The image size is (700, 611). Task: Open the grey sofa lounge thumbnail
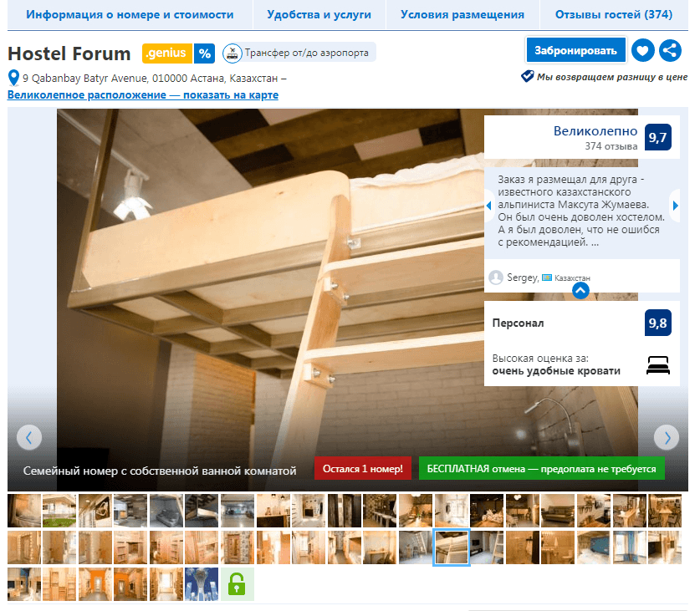point(558,511)
